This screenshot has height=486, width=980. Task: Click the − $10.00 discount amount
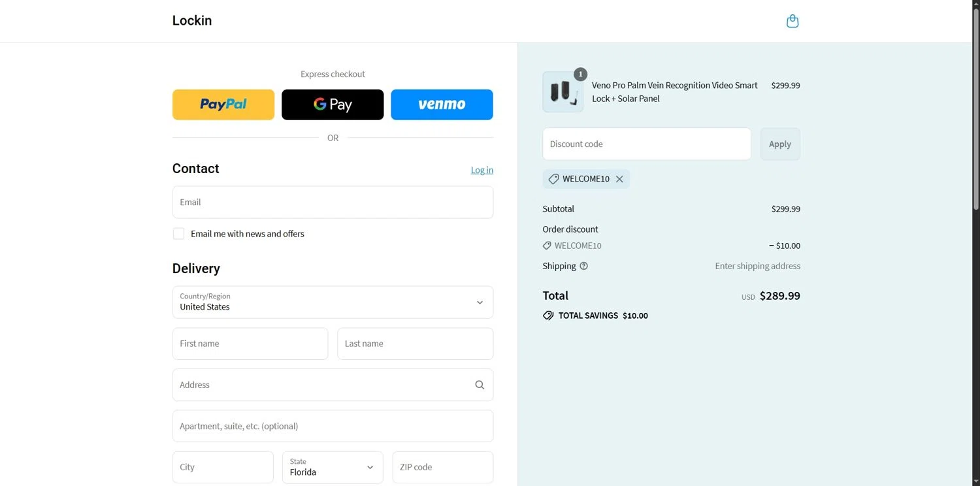(x=784, y=246)
